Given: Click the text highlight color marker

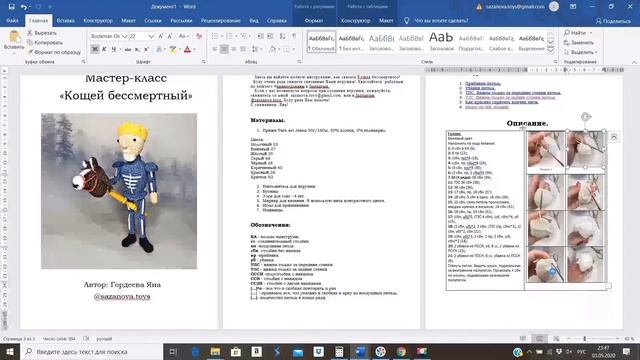Looking at the screenshot, I should [x=173, y=49].
